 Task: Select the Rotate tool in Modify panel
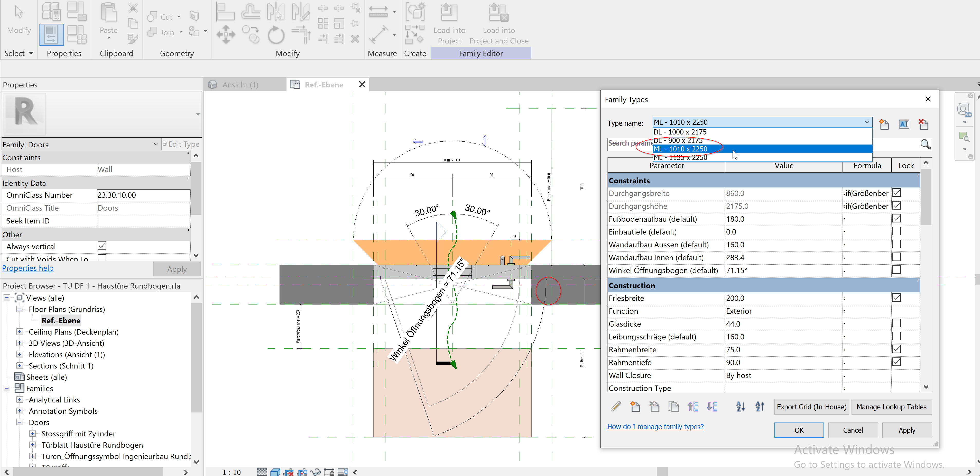(x=276, y=35)
